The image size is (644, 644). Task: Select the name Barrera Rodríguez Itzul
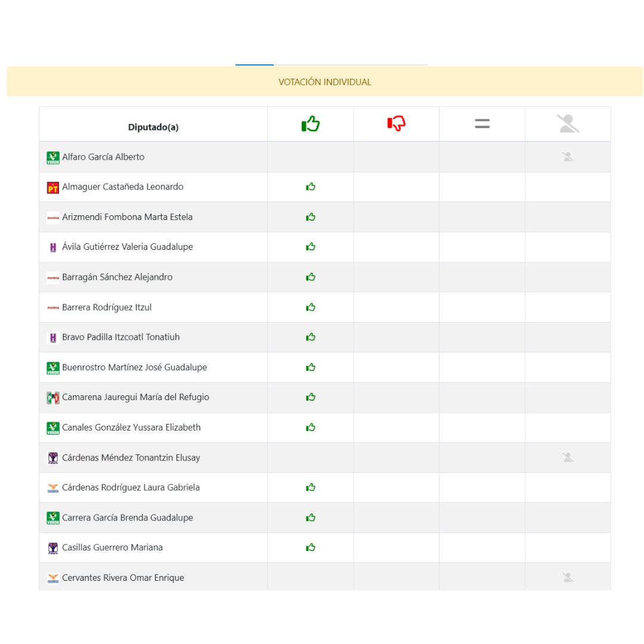pos(107,307)
